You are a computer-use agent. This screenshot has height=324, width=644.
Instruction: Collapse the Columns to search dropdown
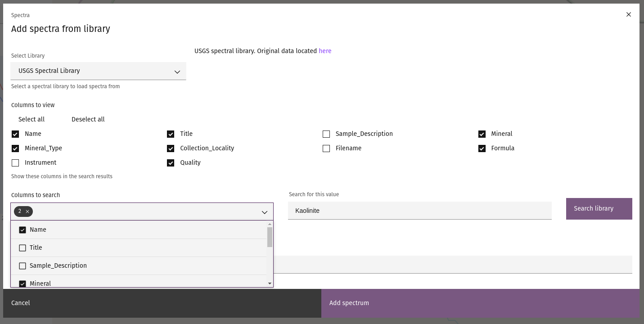[x=264, y=212]
